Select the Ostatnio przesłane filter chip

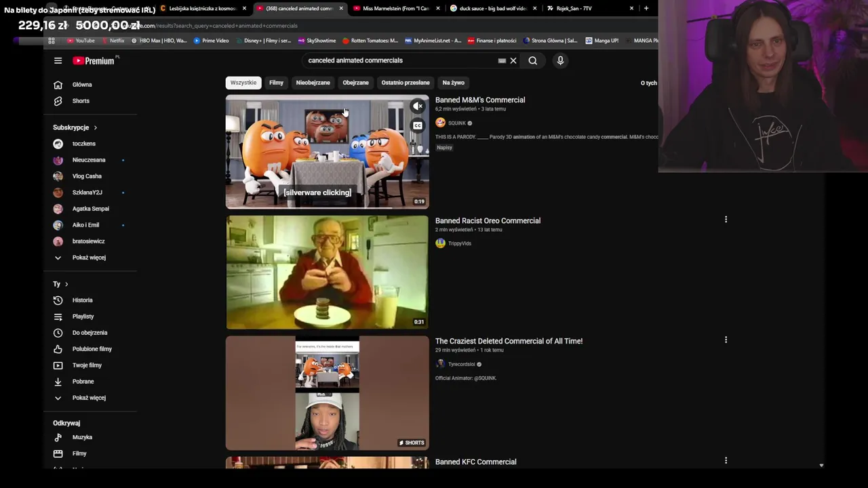[x=406, y=83]
